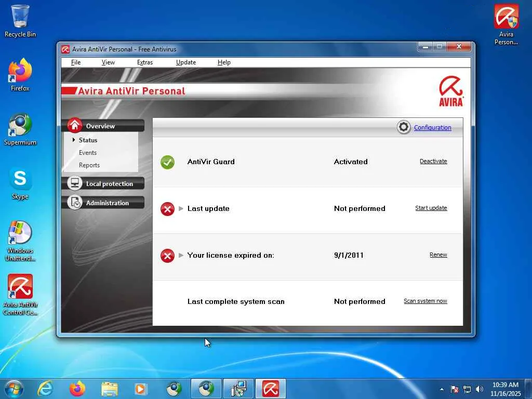Show hidden system tray icons arrow

[442, 389]
